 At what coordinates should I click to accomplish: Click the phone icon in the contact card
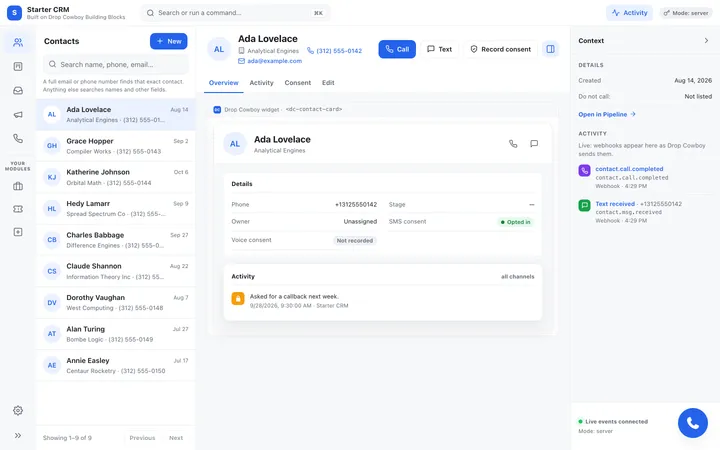pos(513,144)
